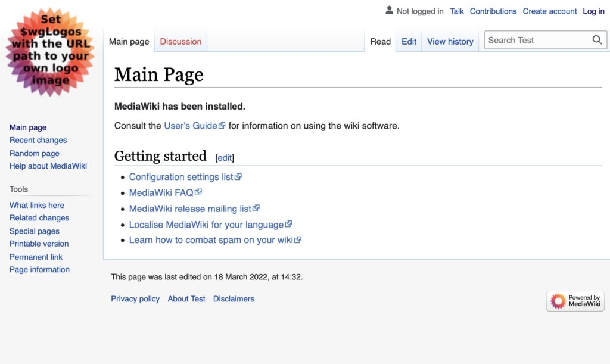Open Recent changes in sidebar
The height and width of the screenshot is (364, 610).
(38, 141)
